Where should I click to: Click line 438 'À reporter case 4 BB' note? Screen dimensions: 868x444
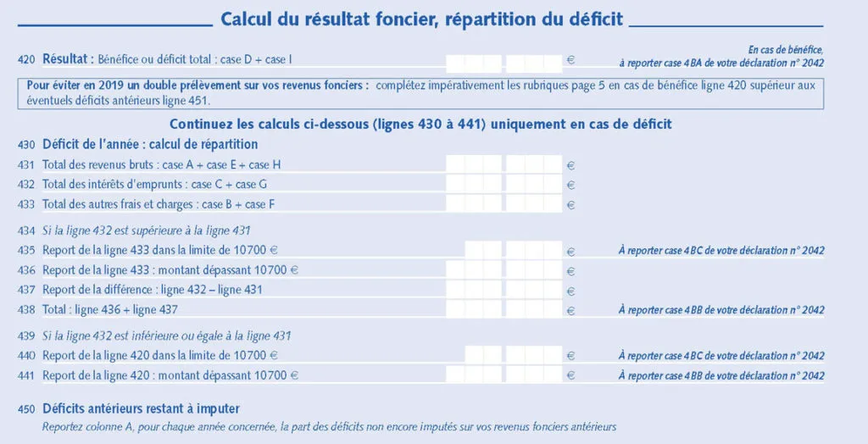(721, 310)
